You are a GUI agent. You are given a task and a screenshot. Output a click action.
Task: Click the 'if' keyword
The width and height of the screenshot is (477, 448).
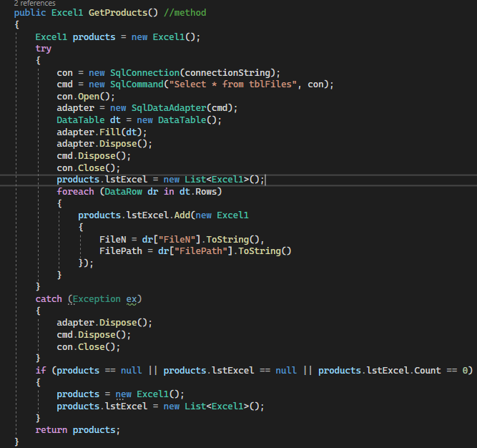pyautogui.click(x=41, y=371)
